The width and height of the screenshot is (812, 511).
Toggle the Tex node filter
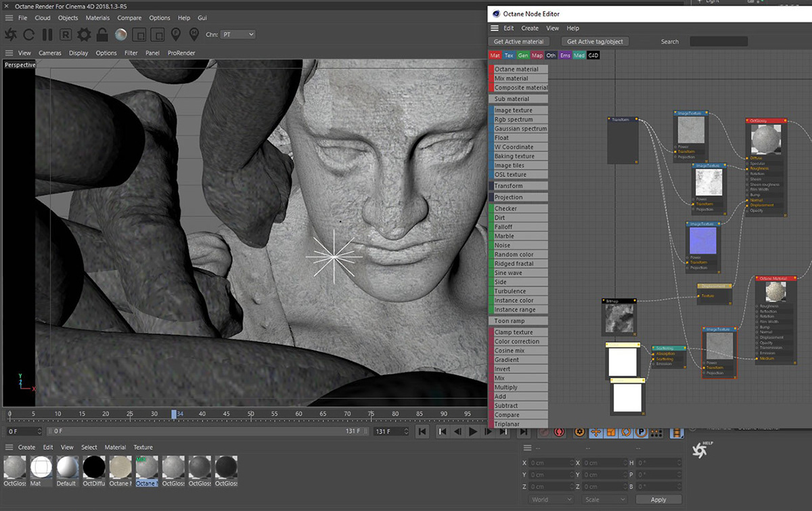509,55
